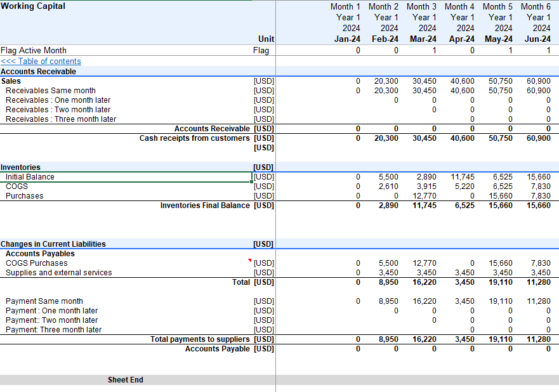Click the Jun-24 column date header
Image resolution: width=559 pixels, height=392 pixels.
(537, 39)
